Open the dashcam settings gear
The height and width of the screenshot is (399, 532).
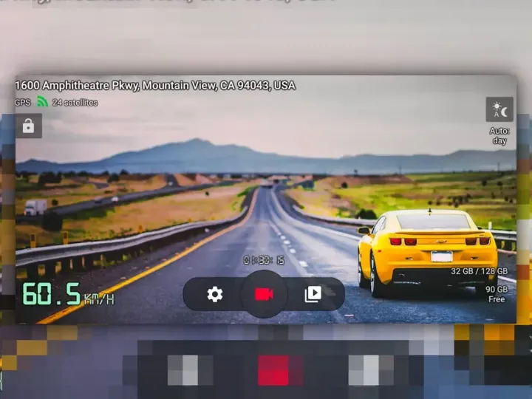(x=215, y=294)
